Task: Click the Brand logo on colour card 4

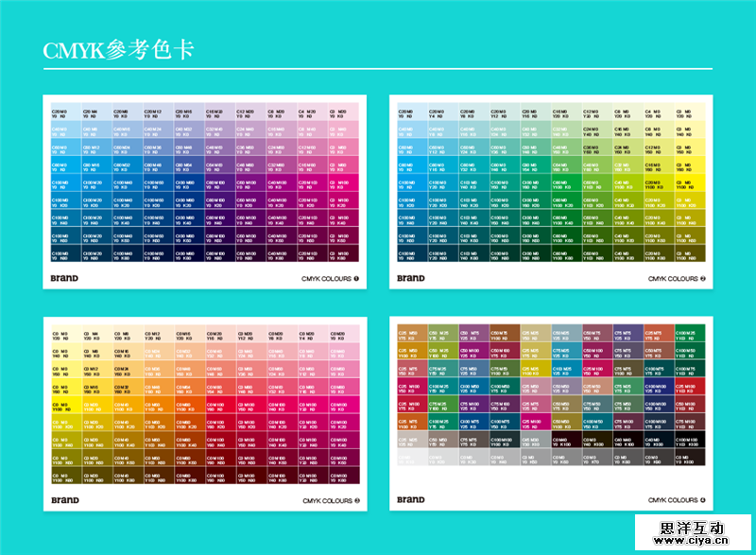Action: click(410, 500)
